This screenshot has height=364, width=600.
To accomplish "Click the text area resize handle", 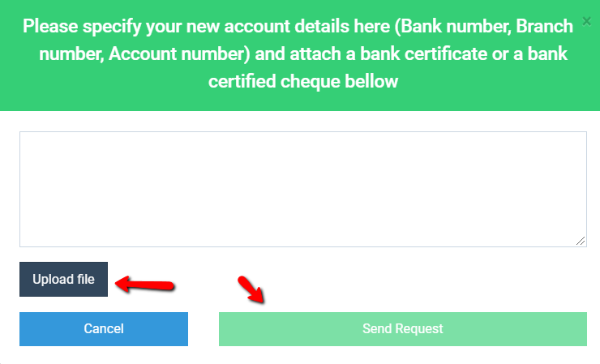I will [x=581, y=241].
